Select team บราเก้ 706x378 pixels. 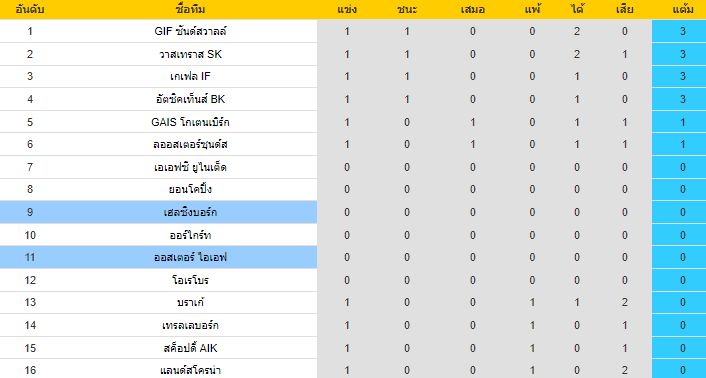pos(190,302)
